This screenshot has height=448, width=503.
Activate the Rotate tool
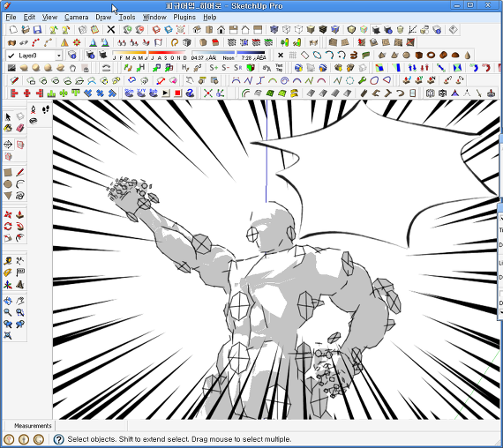click(x=8, y=227)
